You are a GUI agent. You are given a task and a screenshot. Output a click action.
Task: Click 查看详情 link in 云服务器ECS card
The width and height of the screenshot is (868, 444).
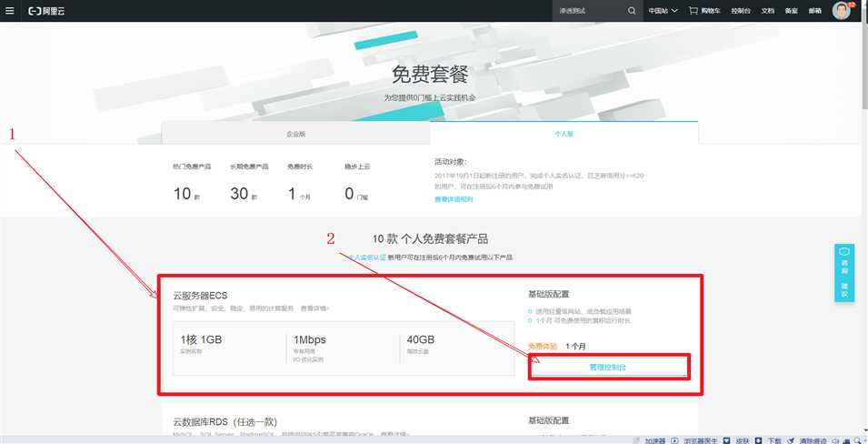pos(315,308)
